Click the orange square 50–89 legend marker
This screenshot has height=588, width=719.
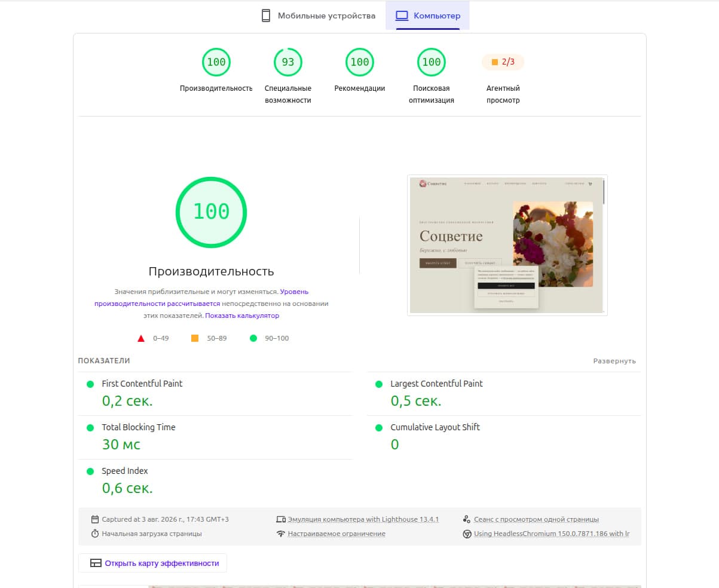tap(195, 338)
